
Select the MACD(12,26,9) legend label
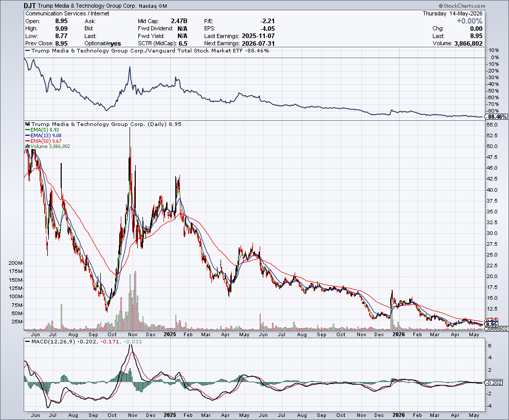point(54,342)
